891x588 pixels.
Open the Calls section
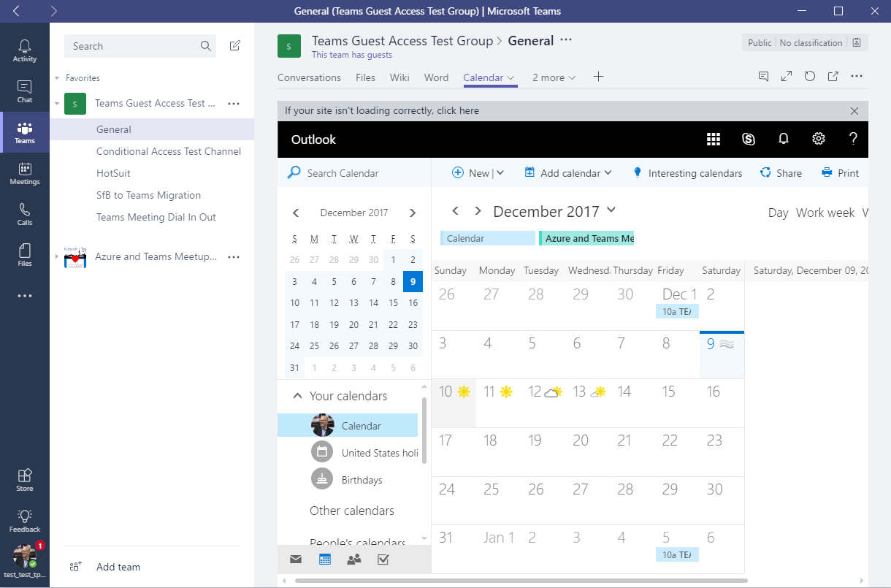point(25,214)
